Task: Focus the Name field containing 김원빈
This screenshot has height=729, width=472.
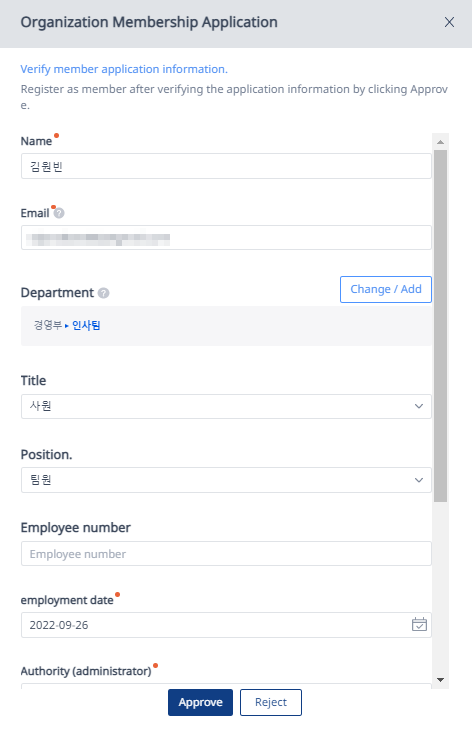Action: 226,166
